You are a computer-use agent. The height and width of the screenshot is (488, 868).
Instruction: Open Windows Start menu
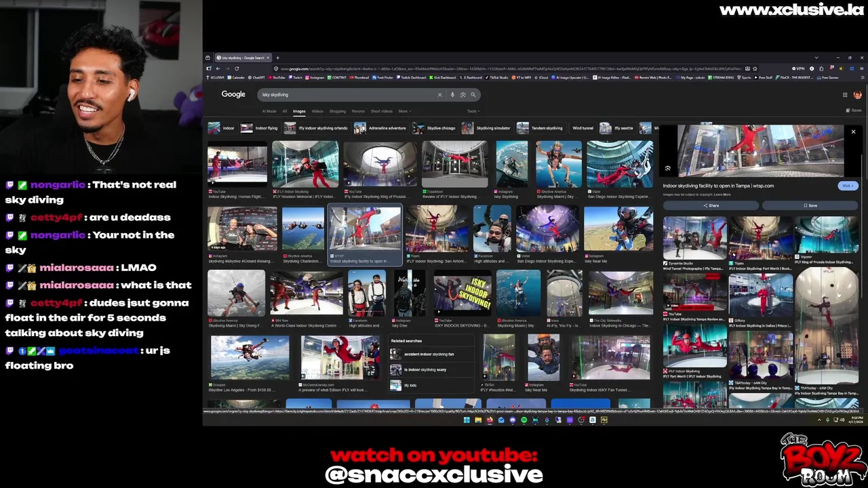[467, 420]
